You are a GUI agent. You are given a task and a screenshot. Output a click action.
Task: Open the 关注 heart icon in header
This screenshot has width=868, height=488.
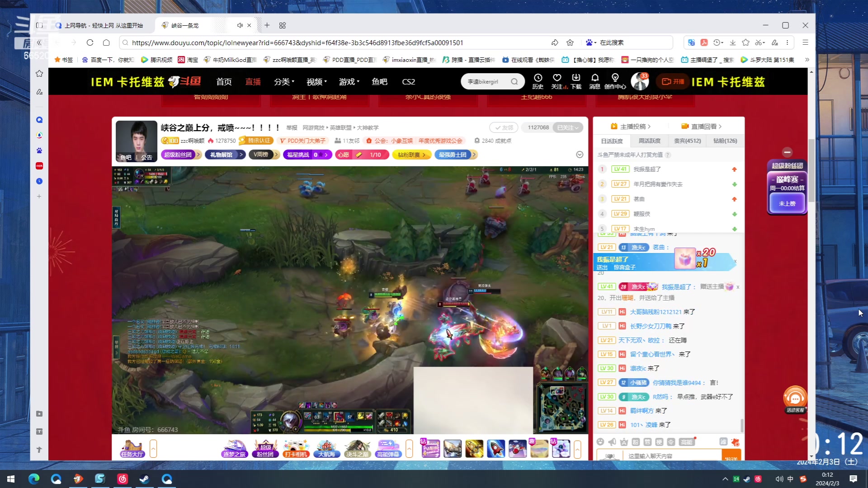point(557,81)
